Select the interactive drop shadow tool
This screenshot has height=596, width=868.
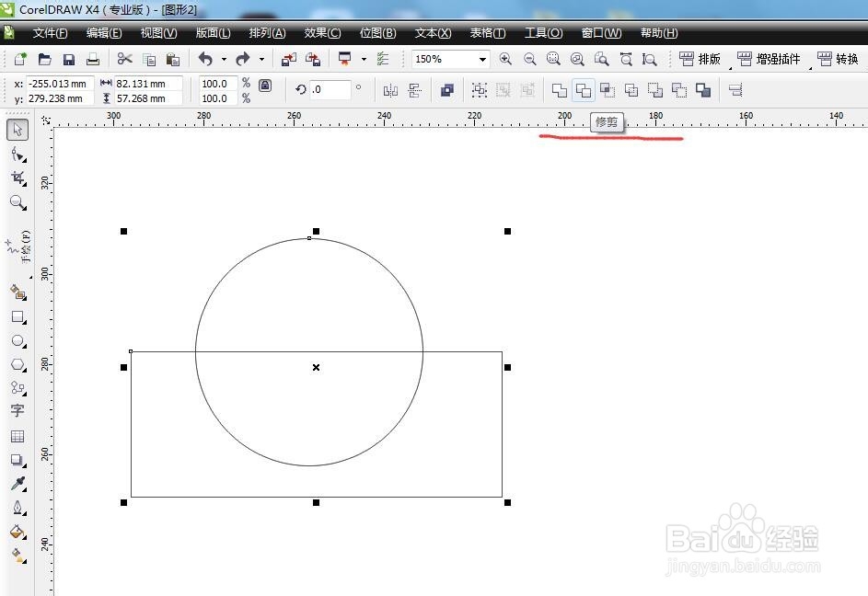17,460
